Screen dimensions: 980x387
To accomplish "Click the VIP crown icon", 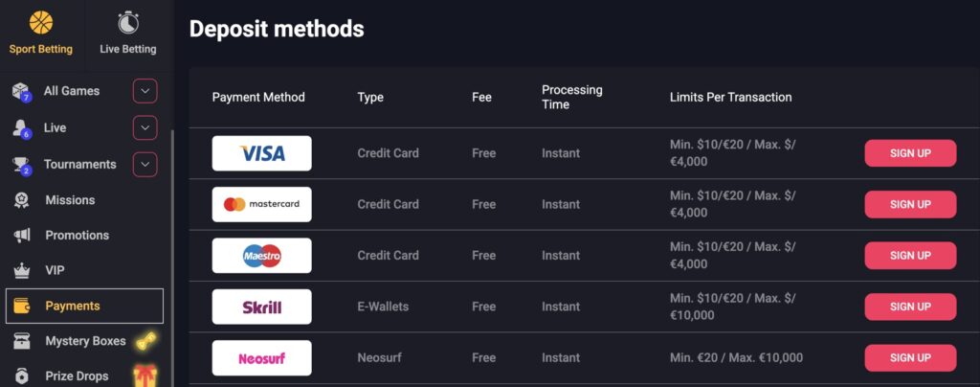I will tap(21, 271).
